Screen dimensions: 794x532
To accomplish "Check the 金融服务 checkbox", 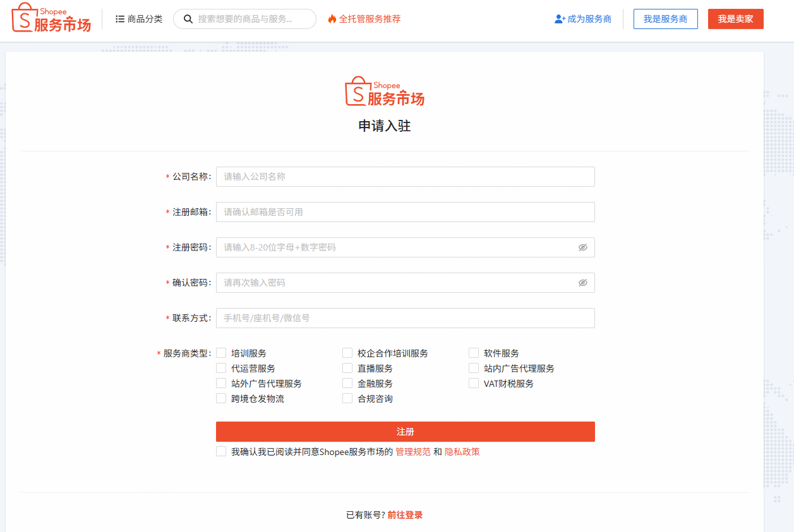I will [x=347, y=383].
